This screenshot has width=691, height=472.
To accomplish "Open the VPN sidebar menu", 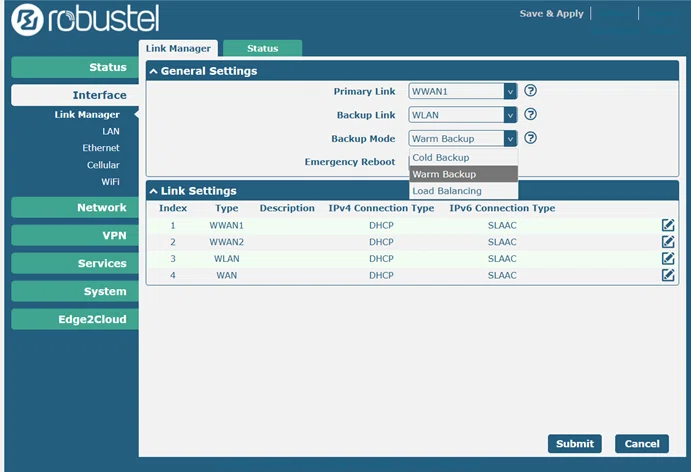I will coord(75,235).
